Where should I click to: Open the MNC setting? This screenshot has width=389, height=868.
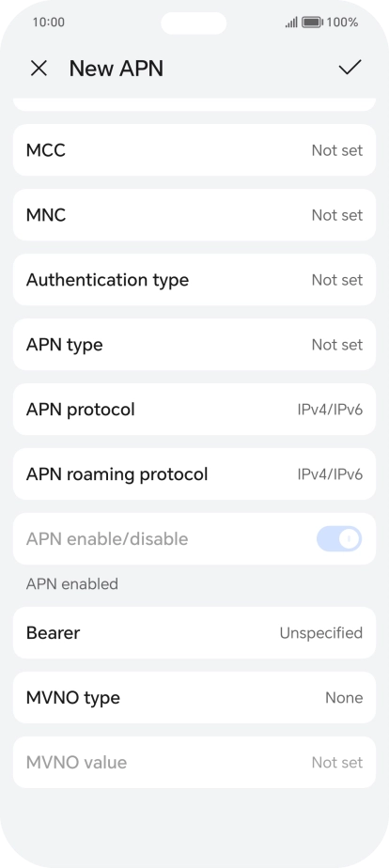point(194,215)
